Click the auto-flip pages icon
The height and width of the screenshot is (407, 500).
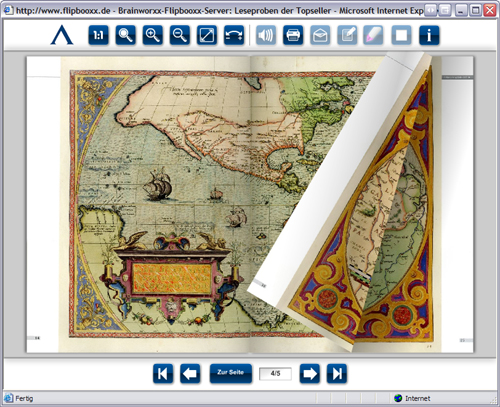[234, 35]
